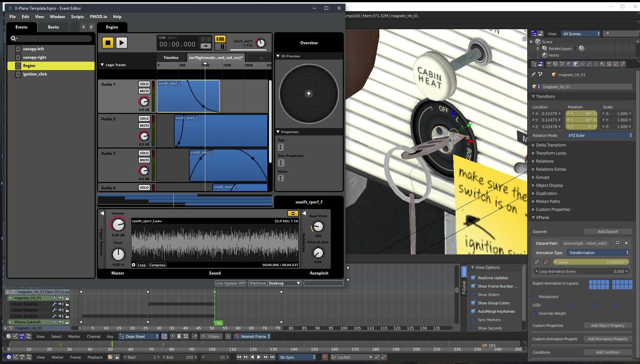Solo the Audio 1 track
Screen dimensions: 640x364
point(144,84)
